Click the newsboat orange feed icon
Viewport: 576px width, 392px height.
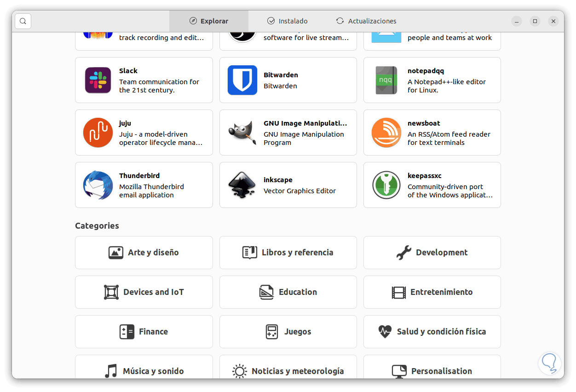click(386, 133)
